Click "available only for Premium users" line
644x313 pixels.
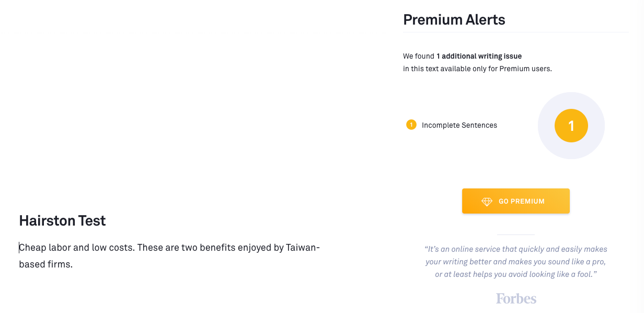pyautogui.click(x=477, y=69)
